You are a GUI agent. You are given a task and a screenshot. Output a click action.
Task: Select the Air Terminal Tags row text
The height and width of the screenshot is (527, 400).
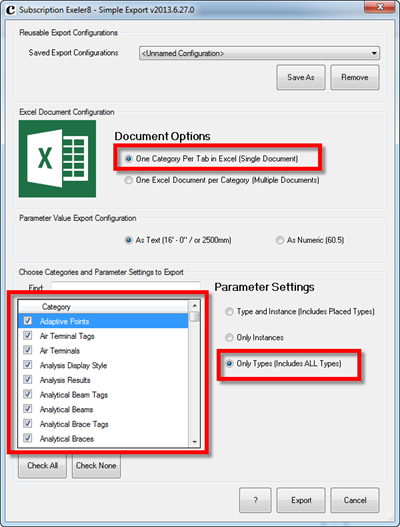pos(67,336)
